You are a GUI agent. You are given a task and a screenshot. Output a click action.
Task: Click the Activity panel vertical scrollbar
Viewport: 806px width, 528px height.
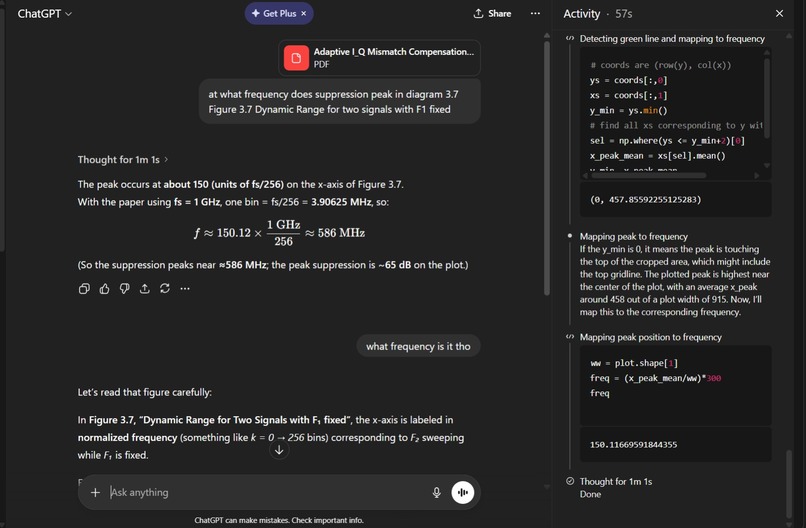(x=789, y=483)
